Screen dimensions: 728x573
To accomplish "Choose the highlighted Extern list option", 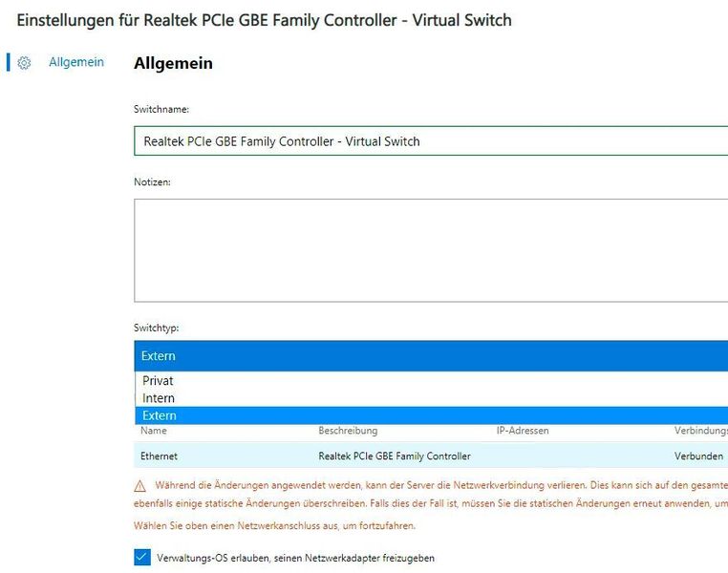I will [x=431, y=415].
